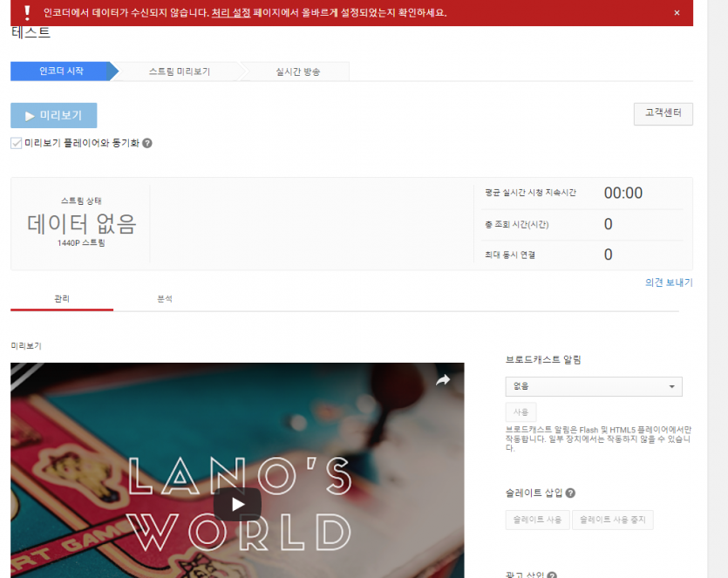The height and width of the screenshot is (578, 728).
Task: Click the 의견 보내기 feedback link
Action: coord(669,282)
